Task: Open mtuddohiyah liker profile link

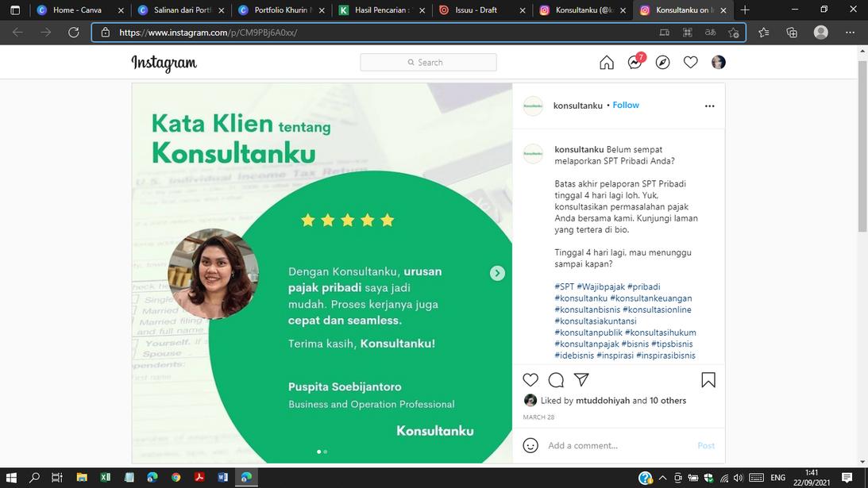Action: pos(602,401)
